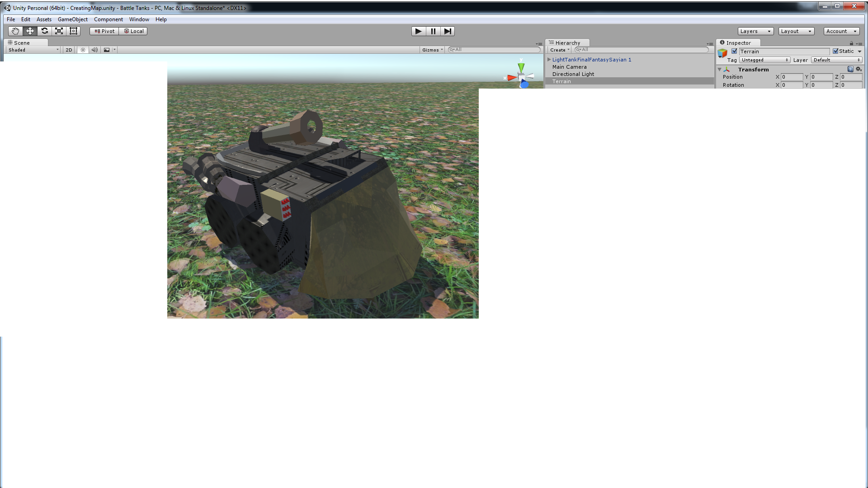This screenshot has height=488, width=868.
Task: Select the Rotate tool
Action: point(44,31)
